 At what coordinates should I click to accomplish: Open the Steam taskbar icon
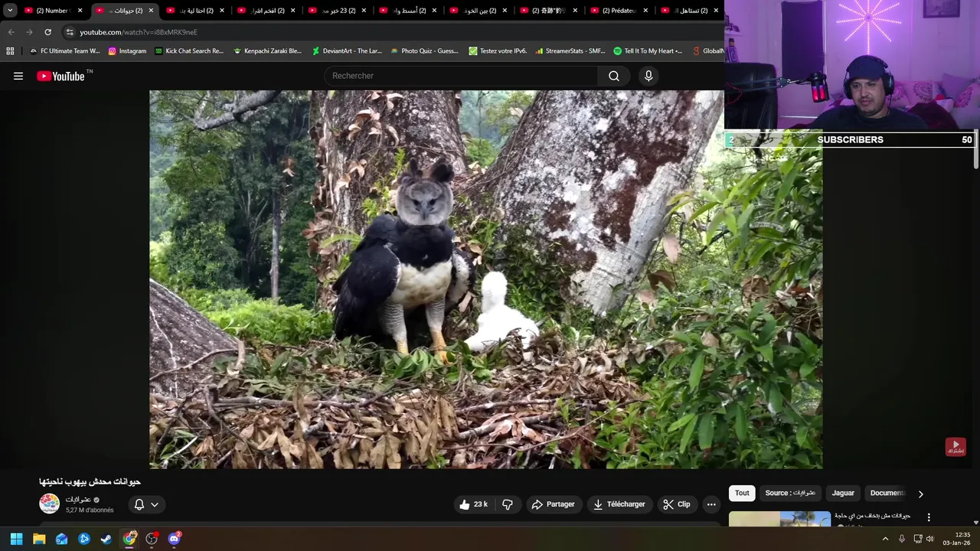pyautogui.click(x=106, y=539)
